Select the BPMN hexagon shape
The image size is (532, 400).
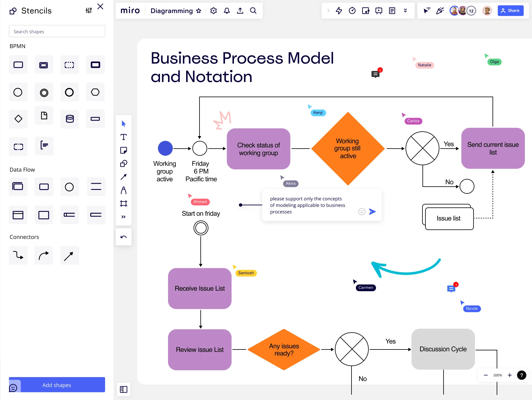point(95,92)
